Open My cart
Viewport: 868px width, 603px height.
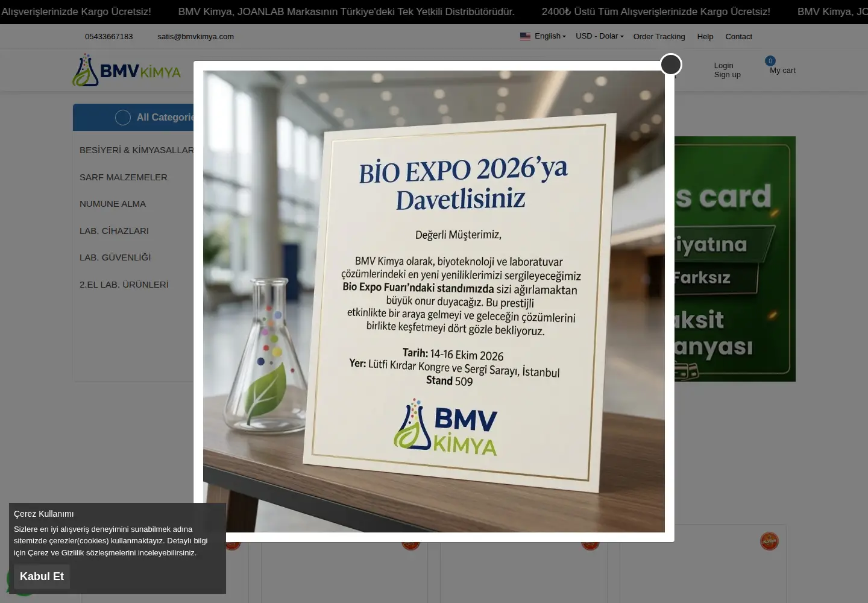[782, 71]
